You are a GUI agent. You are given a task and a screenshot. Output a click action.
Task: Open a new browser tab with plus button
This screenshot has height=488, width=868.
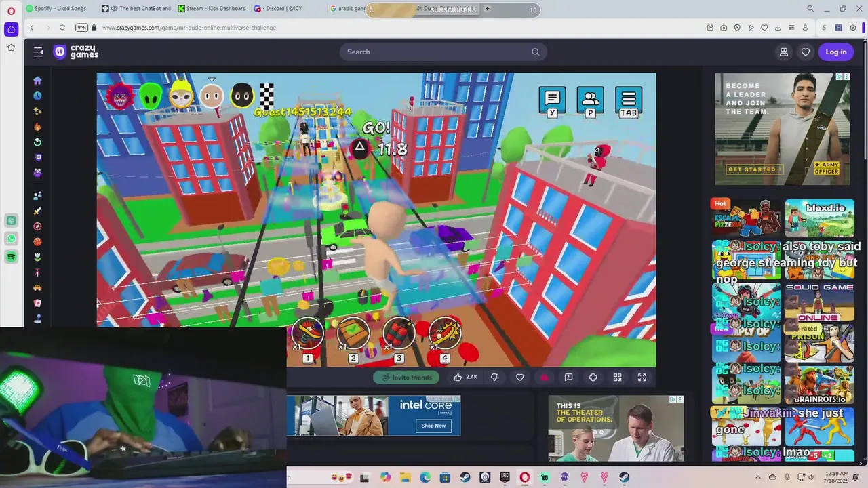pyautogui.click(x=487, y=9)
